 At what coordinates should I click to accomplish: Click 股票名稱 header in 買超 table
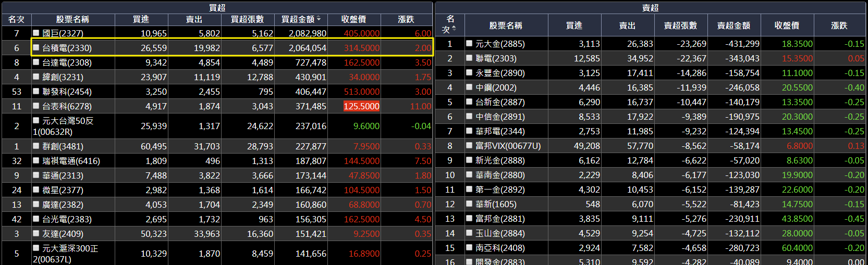point(72,19)
